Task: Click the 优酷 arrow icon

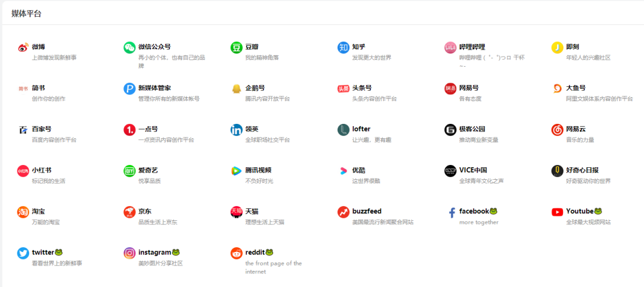Action: point(343,171)
